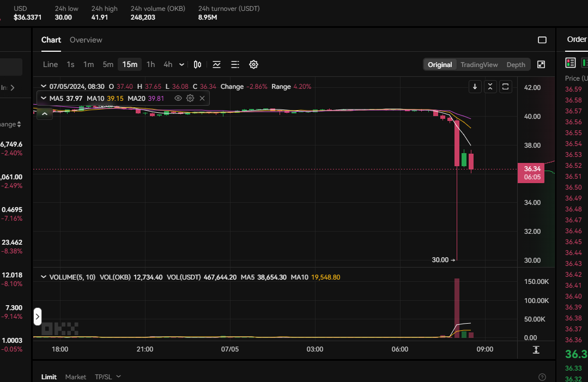Viewport: 588px width, 382px height.
Task: Click the chart screenshot frame button
Action: click(x=506, y=87)
